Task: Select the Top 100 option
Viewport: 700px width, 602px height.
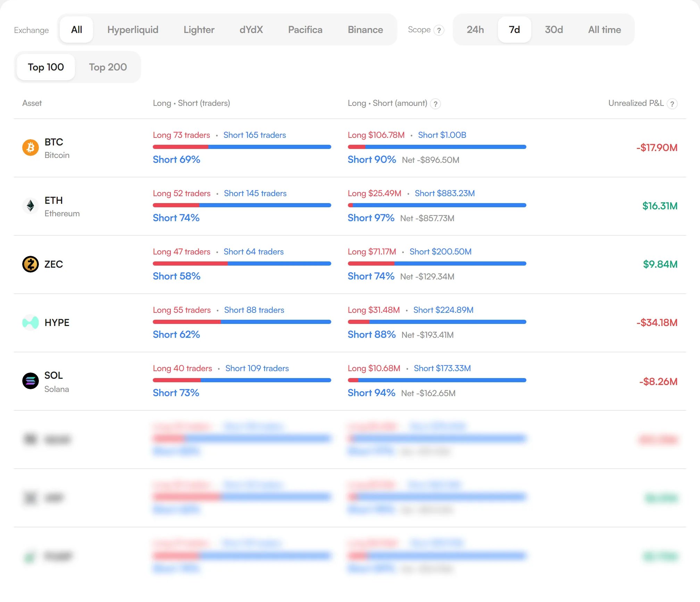Action: [46, 67]
